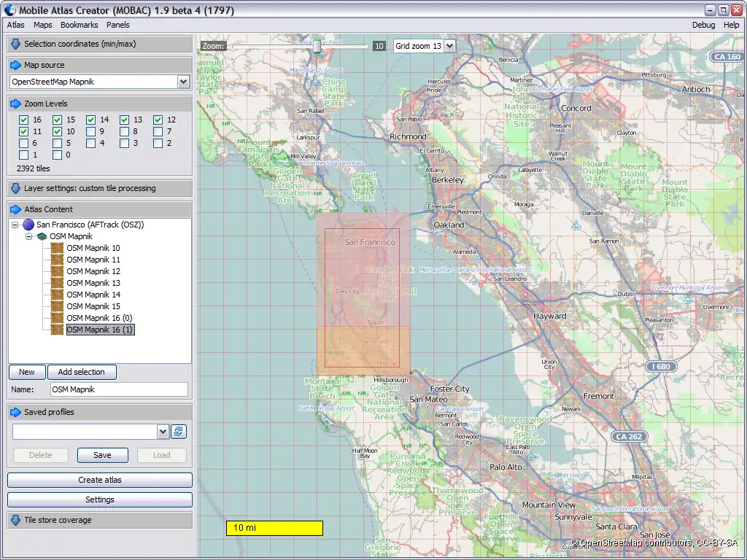Open the Bookmarks menu

(x=79, y=25)
